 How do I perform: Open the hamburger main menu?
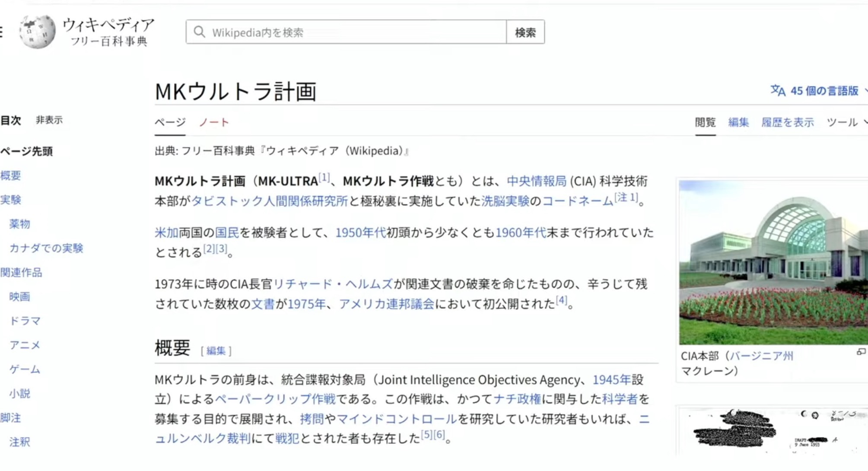coord(1,32)
